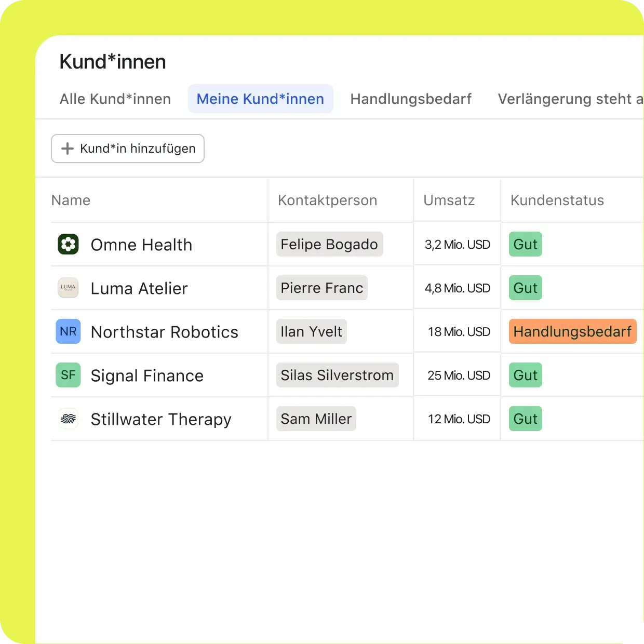Open the Signal Finance customer row
644x644 pixels.
click(347, 375)
